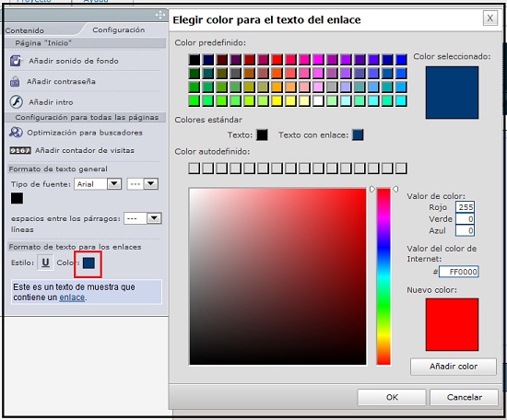Screen dimensions: 507x420
Task: Click the panel move handle icon
Action: click(160, 15)
